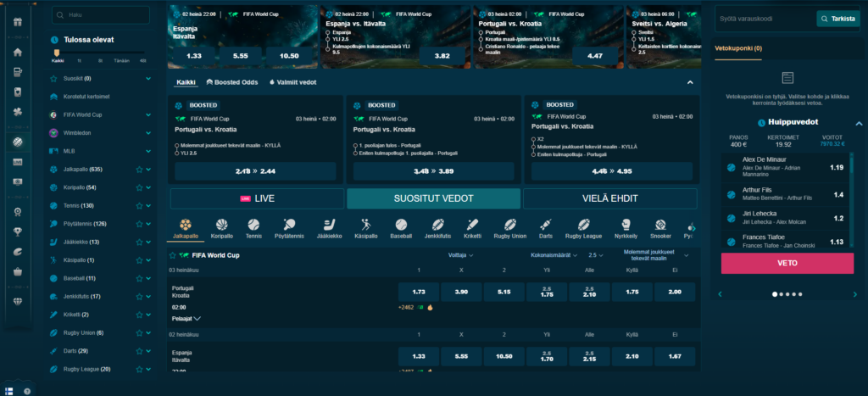868x396 pixels.
Task: Open the LIVE bets tab
Action: coord(257,198)
